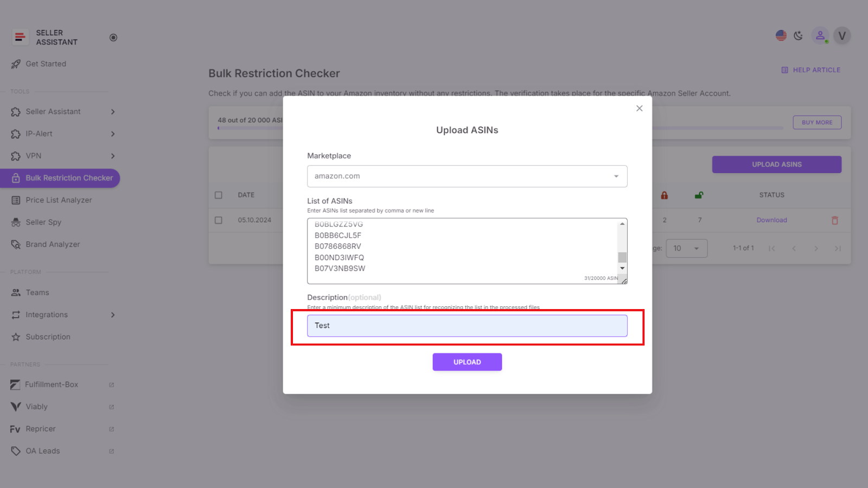The height and width of the screenshot is (488, 868).
Task: Open the Teams page
Action: point(37,292)
